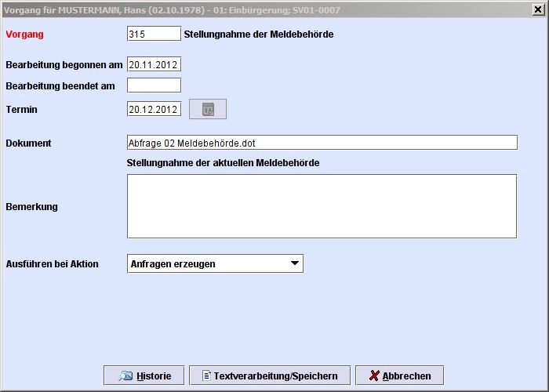
Task: Open the Historie view
Action: 144,376
